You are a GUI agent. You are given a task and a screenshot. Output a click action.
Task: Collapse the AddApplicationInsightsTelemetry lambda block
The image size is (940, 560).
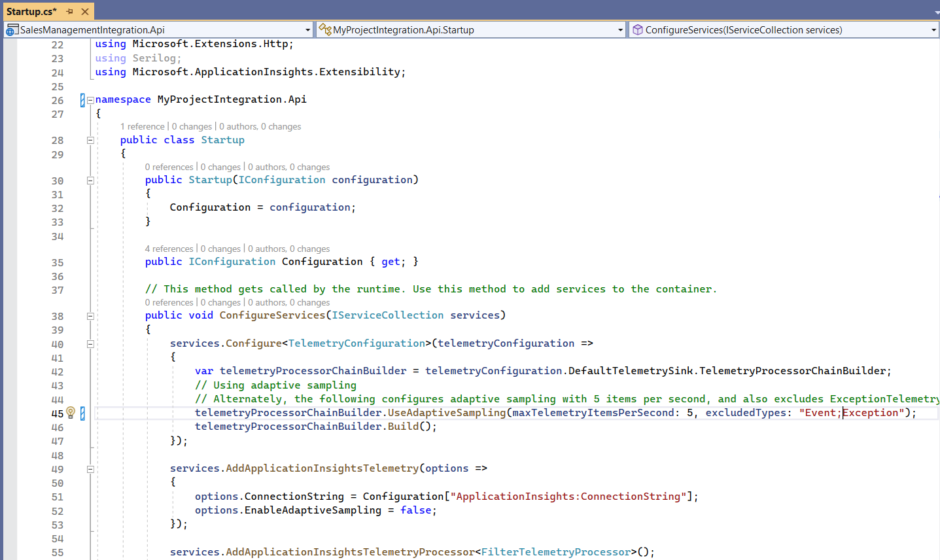pos(90,469)
